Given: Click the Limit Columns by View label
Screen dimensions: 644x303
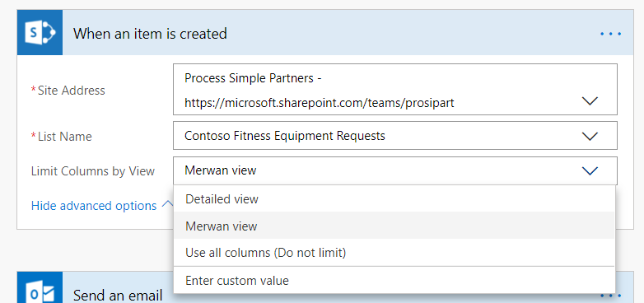Looking at the screenshot, I should click(x=93, y=171).
